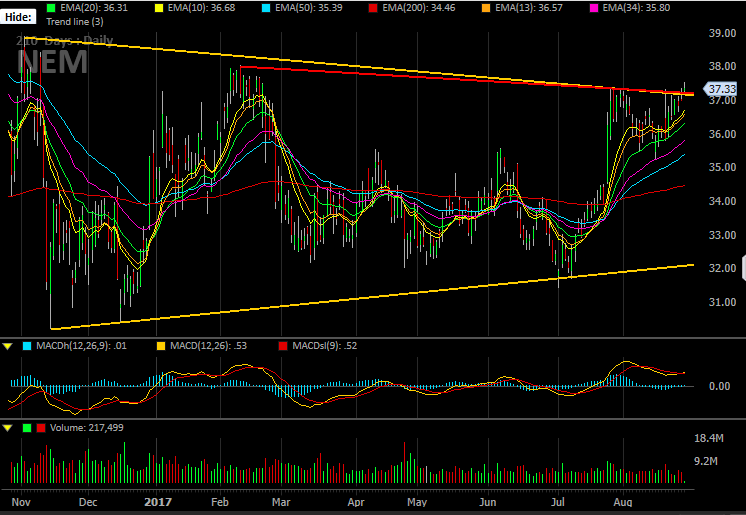Viewport: 746px width, 515px height.
Task: Click the green EMA(20) color swatch
Action: [51, 8]
